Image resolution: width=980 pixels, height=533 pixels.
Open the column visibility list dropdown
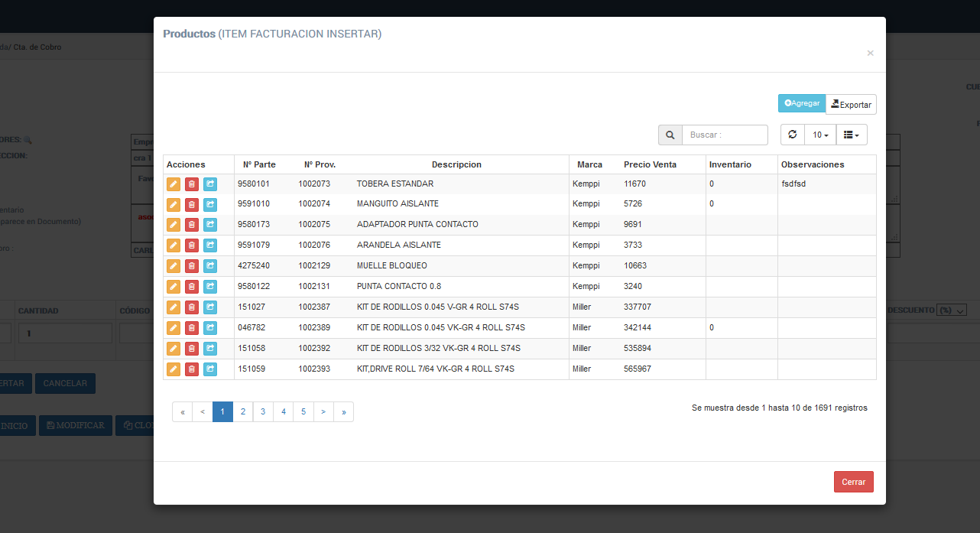(852, 135)
